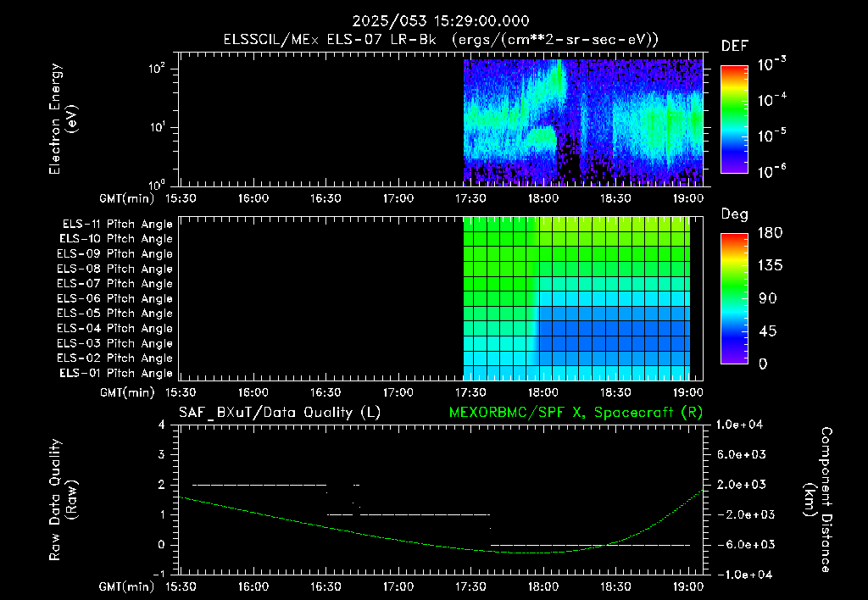Viewport: 868px width, 600px height.
Task: Select the ELS-03 Pitch Angle row label
Action: pos(115,344)
